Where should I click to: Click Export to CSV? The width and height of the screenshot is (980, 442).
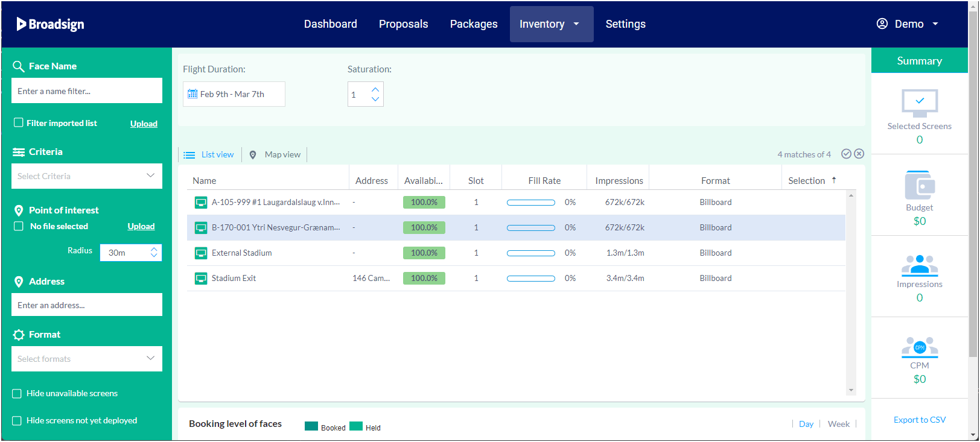pyautogui.click(x=920, y=420)
